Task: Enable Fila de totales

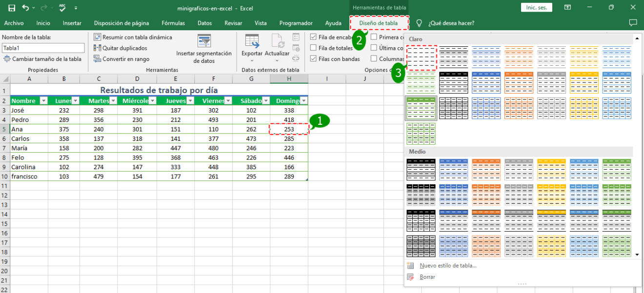Action: [x=313, y=48]
